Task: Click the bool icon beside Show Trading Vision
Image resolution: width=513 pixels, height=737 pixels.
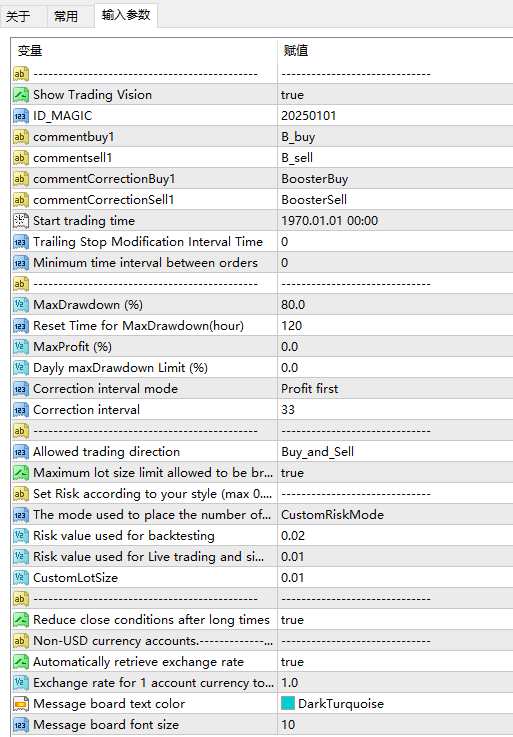Action: (x=21, y=95)
